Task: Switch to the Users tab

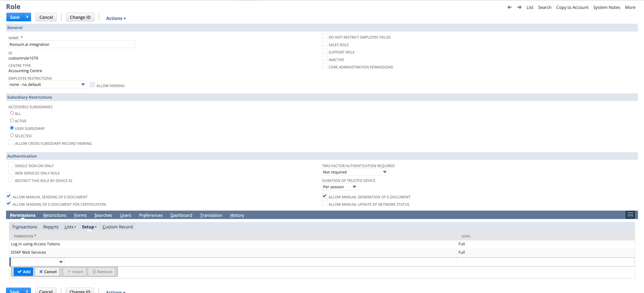Action: pyautogui.click(x=125, y=215)
